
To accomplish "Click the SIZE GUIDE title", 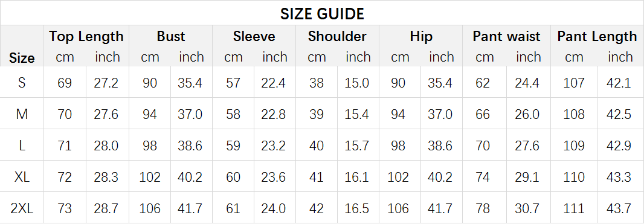I will point(322,14).
